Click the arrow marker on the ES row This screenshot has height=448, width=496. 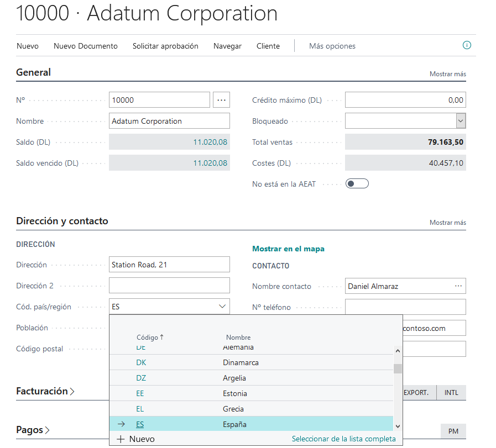[122, 424]
